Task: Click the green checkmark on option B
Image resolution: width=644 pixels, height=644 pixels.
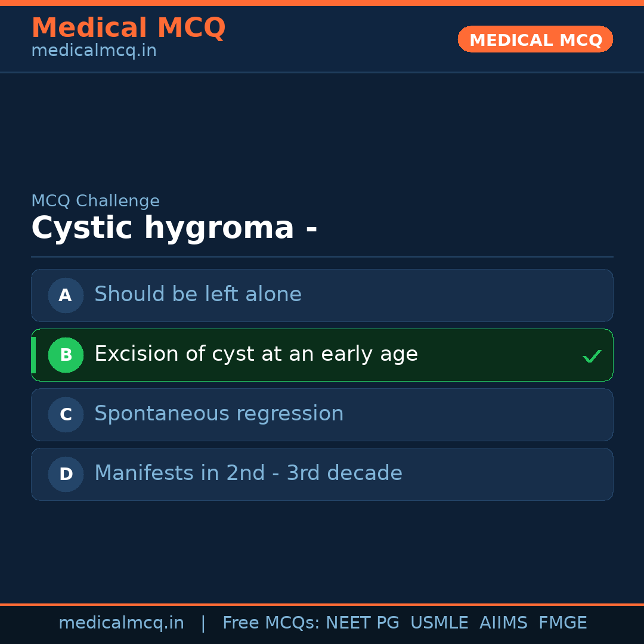Action: 592,356
